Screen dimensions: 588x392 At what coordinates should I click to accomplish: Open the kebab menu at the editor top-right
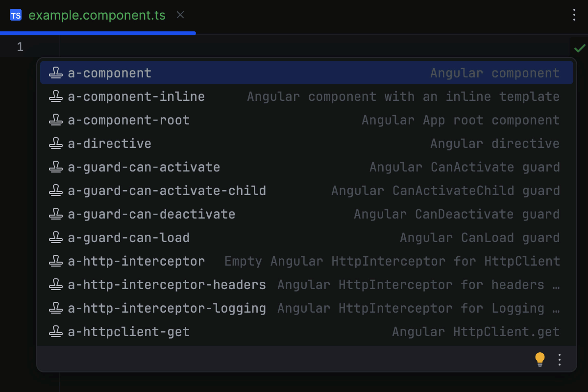point(574,15)
